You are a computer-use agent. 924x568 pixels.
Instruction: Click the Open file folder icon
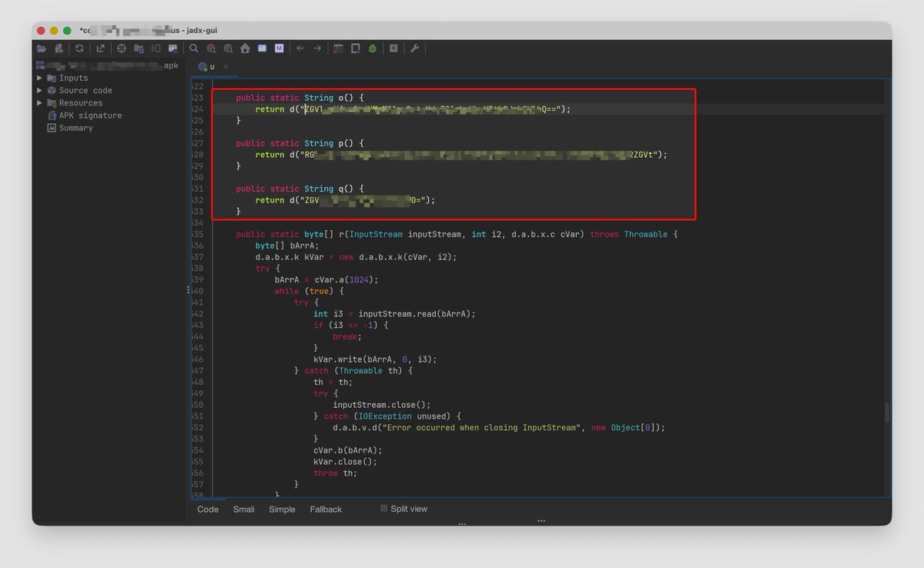coord(42,48)
